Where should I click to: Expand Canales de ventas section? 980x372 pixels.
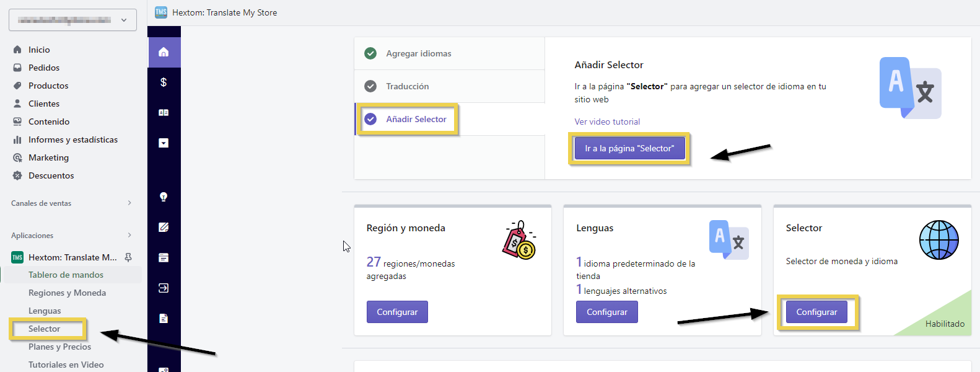(129, 203)
